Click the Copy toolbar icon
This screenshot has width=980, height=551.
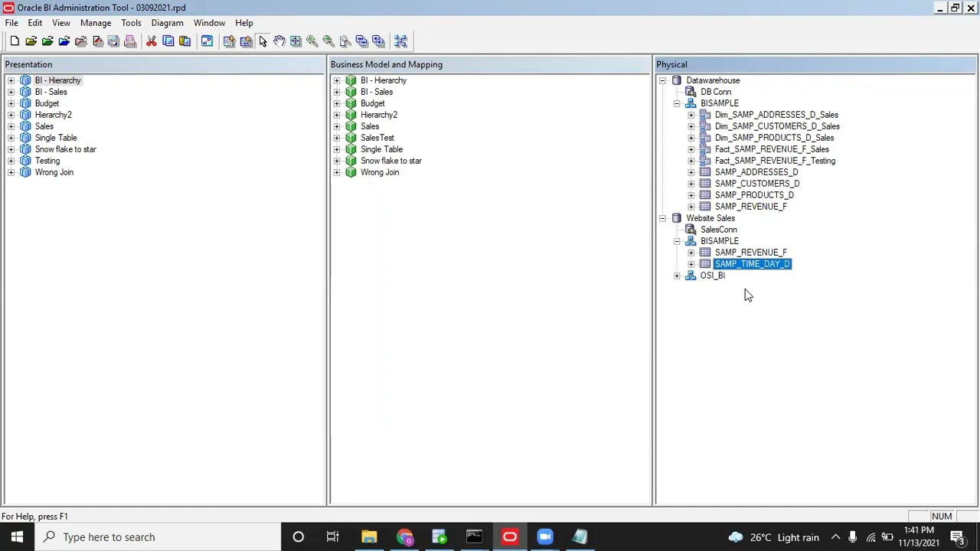[x=168, y=41]
